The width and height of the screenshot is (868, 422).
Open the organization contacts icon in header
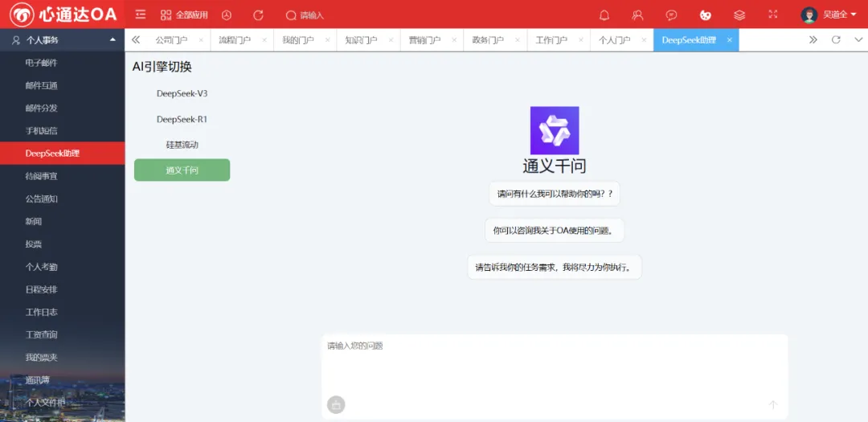click(637, 14)
